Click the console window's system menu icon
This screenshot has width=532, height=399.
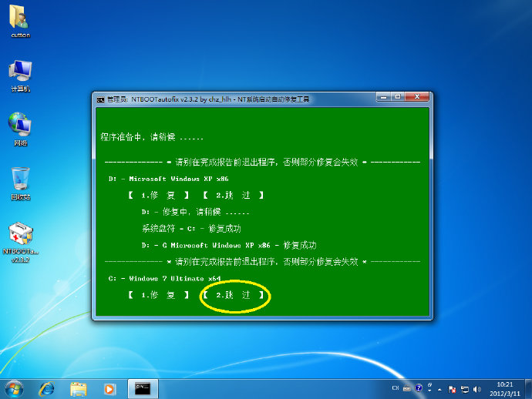(x=100, y=99)
